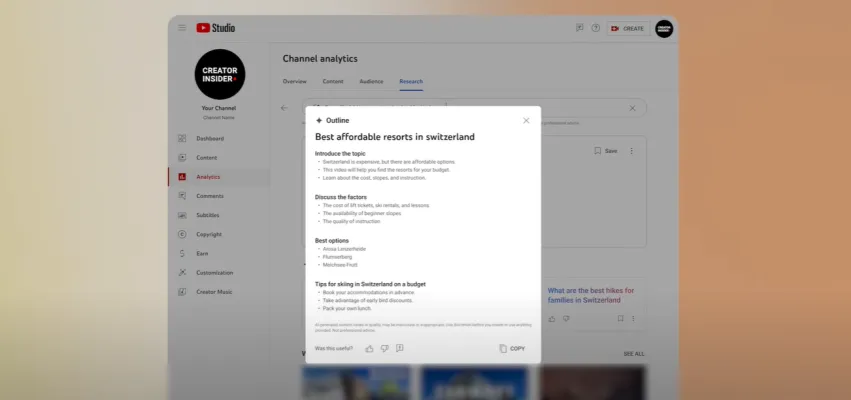Open the account avatar menu
851x400 pixels.
click(664, 28)
